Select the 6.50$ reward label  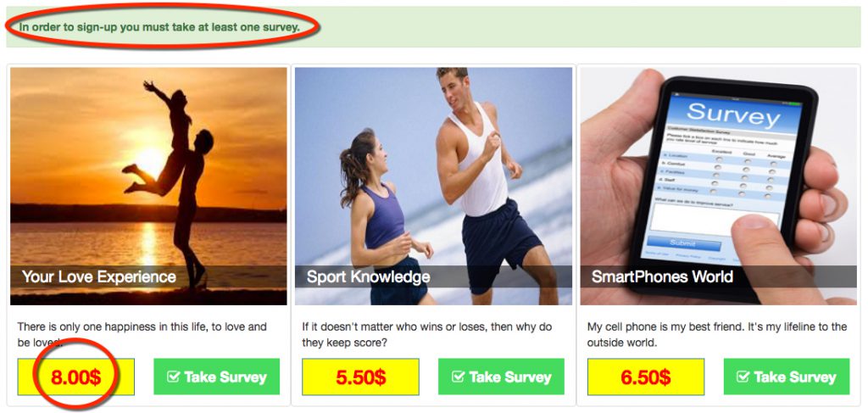point(645,377)
